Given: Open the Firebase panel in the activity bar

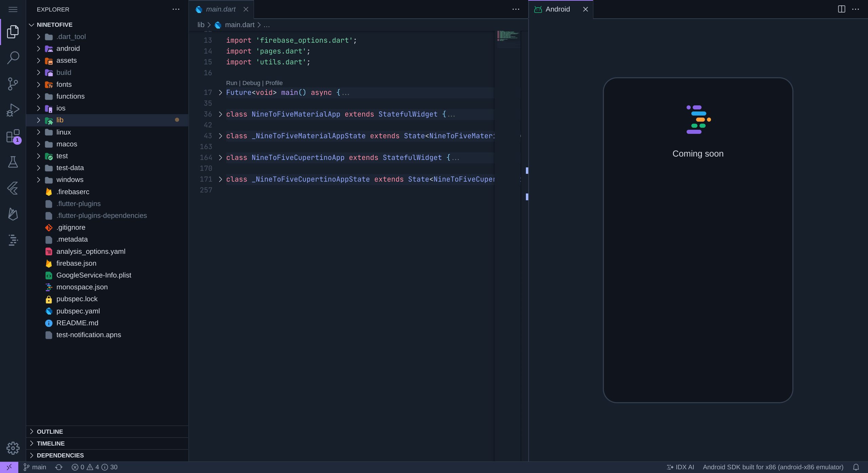Looking at the screenshot, I should (x=13, y=214).
